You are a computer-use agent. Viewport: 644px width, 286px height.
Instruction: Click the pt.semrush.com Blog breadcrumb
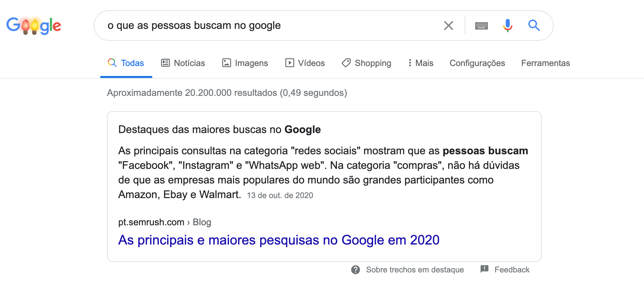[164, 222]
